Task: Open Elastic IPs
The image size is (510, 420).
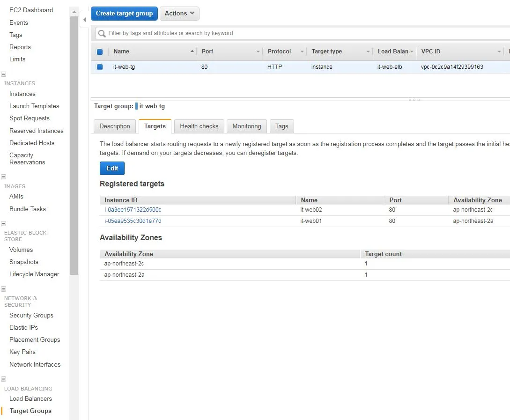Action: (23, 328)
